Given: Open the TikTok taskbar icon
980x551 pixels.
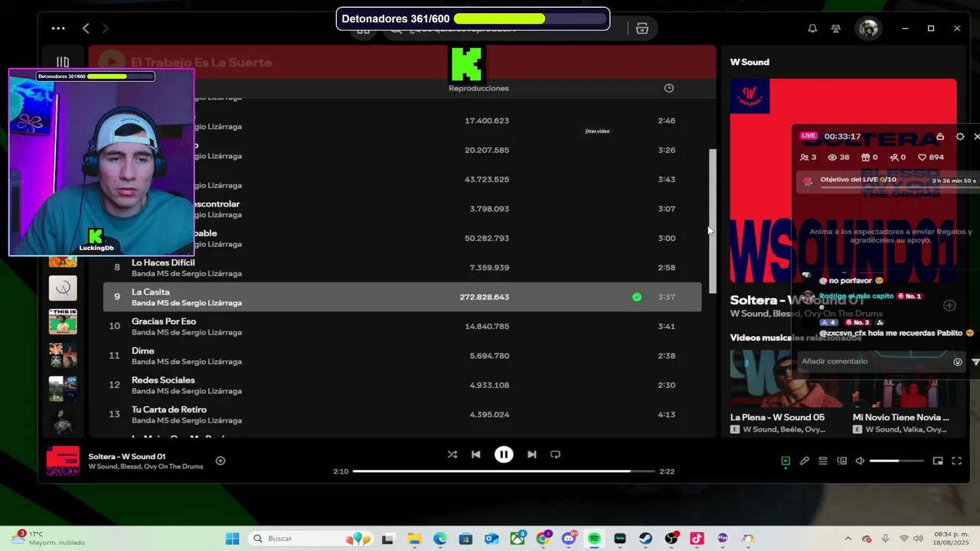Looking at the screenshot, I should (697, 539).
